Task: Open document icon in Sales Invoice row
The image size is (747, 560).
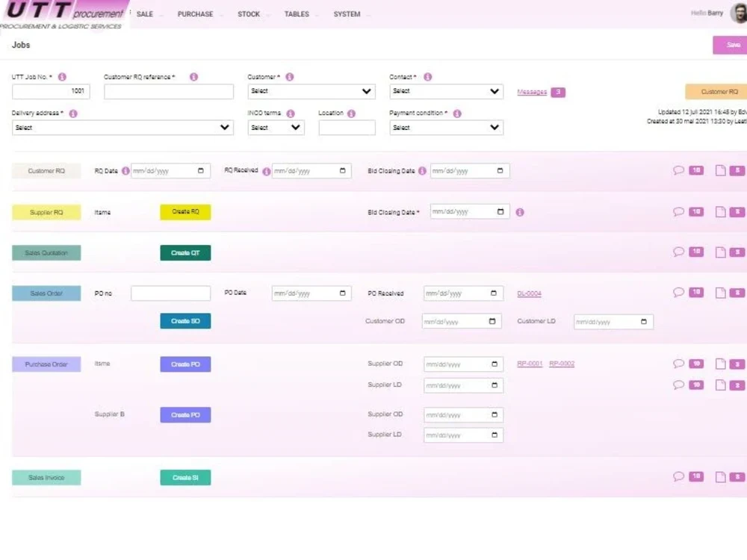Action: click(x=720, y=476)
